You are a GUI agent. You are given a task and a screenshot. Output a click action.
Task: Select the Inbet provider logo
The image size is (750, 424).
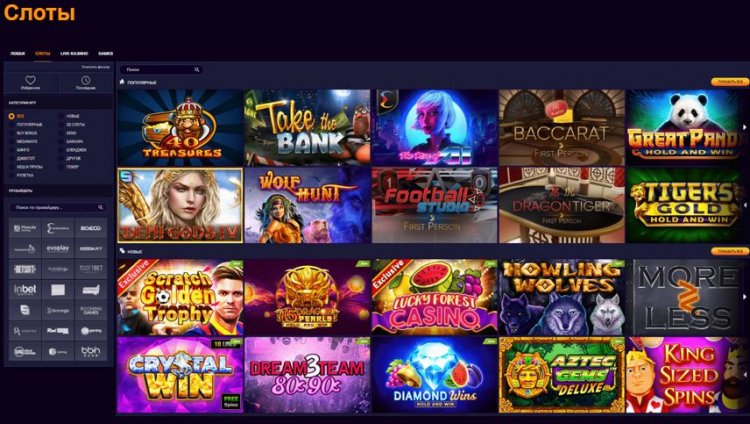click(x=25, y=290)
